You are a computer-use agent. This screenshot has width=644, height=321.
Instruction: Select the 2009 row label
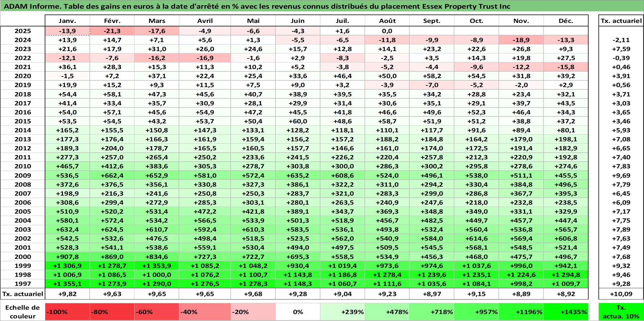[x=23, y=175]
